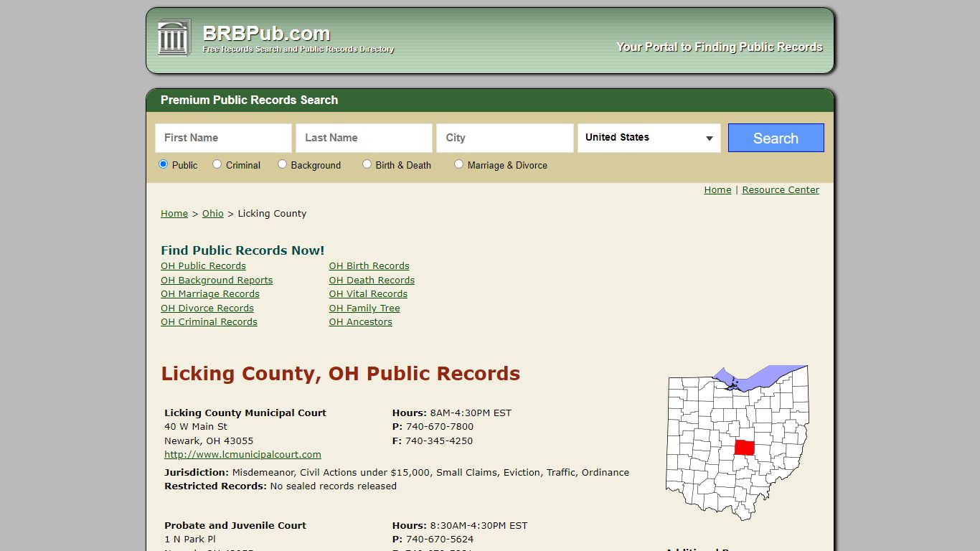This screenshot has height=551, width=980.
Task: Select the Birth & Death radio button
Action: pyautogui.click(x=367, y=164)
